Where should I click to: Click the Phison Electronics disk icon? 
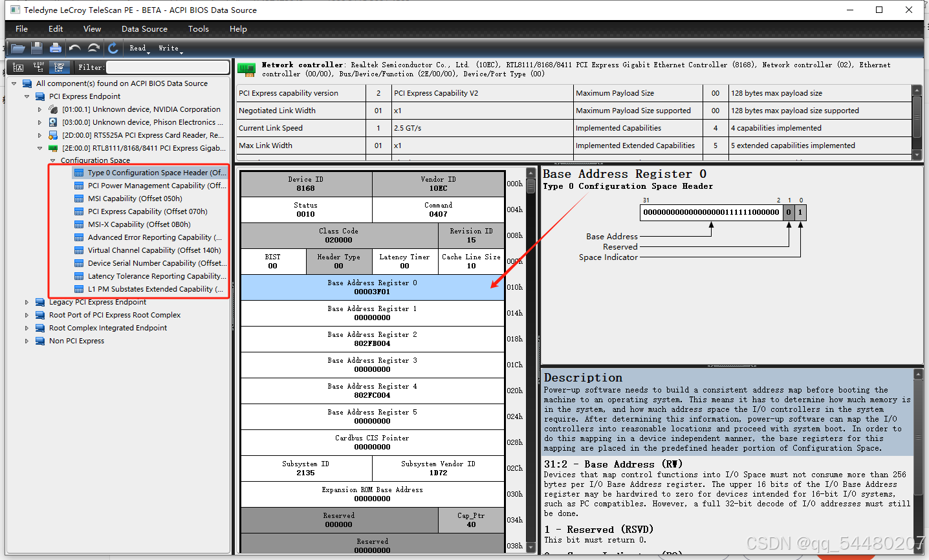(53, 122)
